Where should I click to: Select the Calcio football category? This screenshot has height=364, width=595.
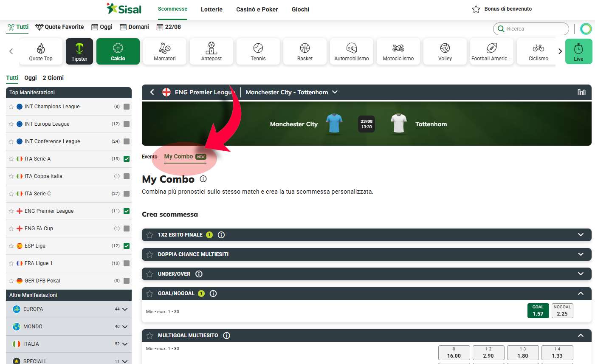pyautogui.click(x=118, y=51)
